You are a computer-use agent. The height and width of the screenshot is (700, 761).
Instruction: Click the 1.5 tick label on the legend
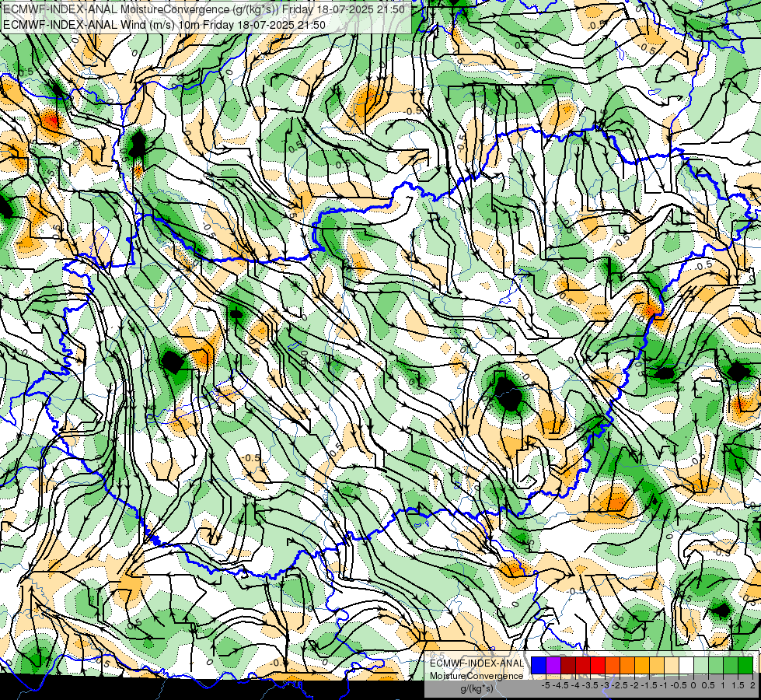tap(738, 685)
